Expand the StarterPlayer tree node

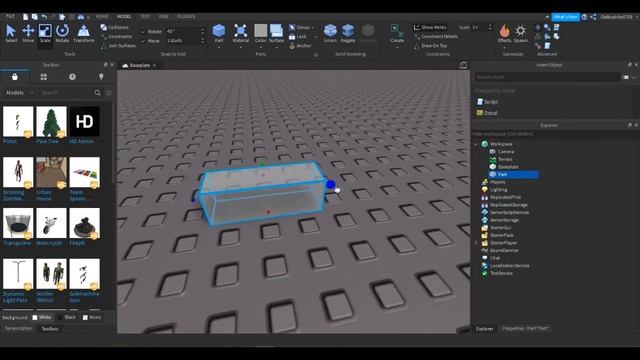click(476, 243)
